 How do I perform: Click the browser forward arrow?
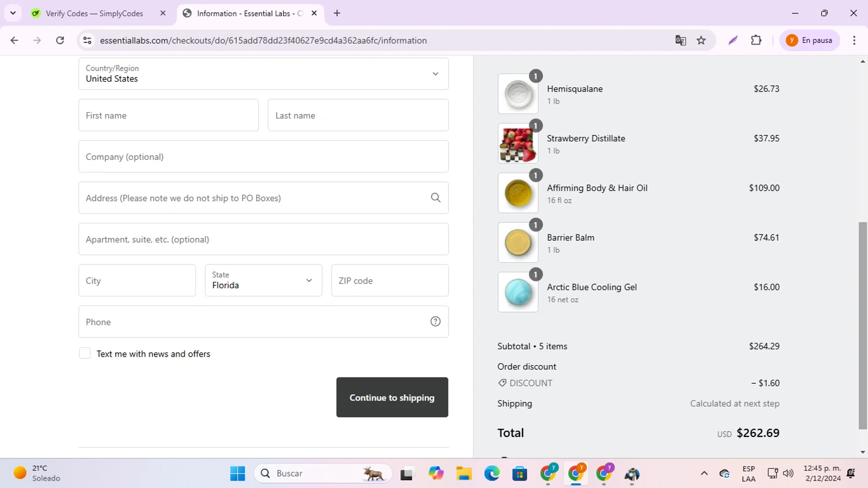pos(37,41)
